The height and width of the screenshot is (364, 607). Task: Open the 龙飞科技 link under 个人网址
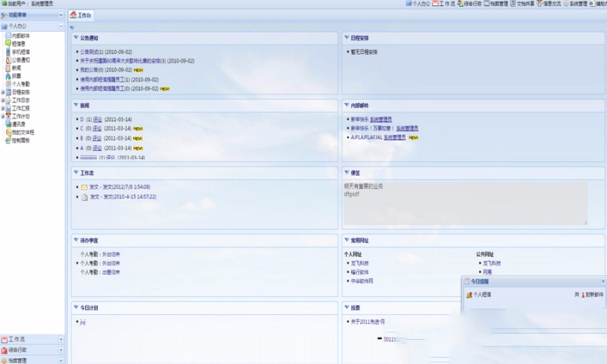pyautogui.click(x=358, y=263)
